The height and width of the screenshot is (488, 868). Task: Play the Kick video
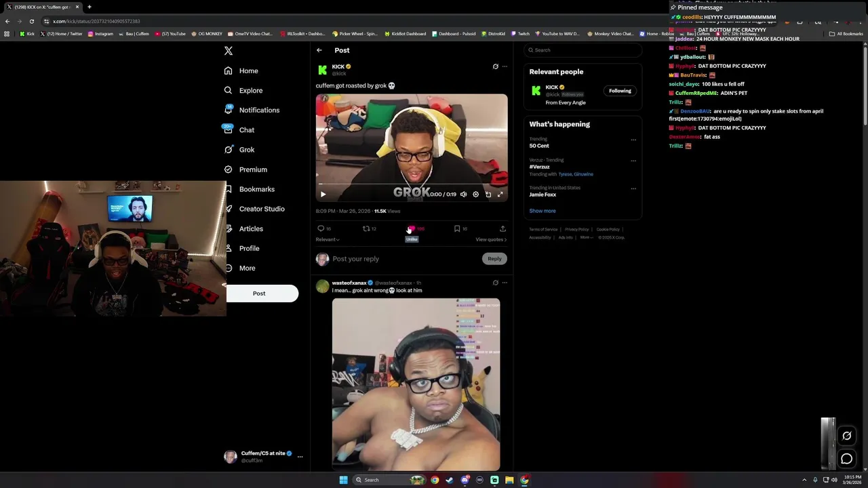click(323, 195)
